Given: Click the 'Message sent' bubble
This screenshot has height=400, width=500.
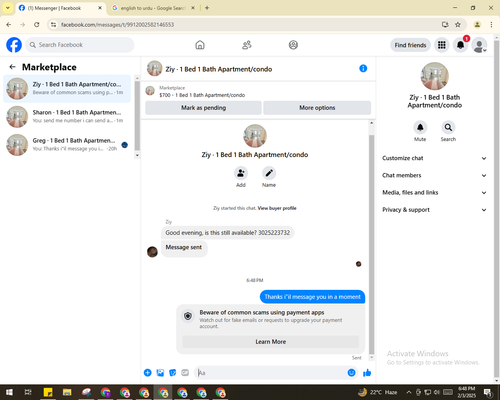Looking at the screenshot, I should 184,248.
